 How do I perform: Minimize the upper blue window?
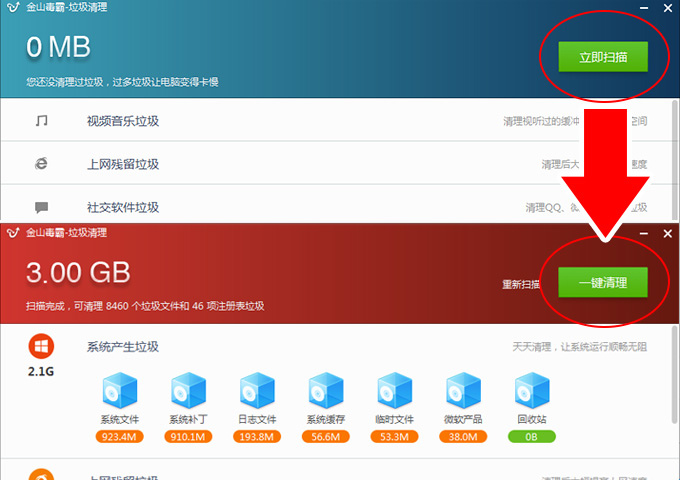click(x=644, y=8)
